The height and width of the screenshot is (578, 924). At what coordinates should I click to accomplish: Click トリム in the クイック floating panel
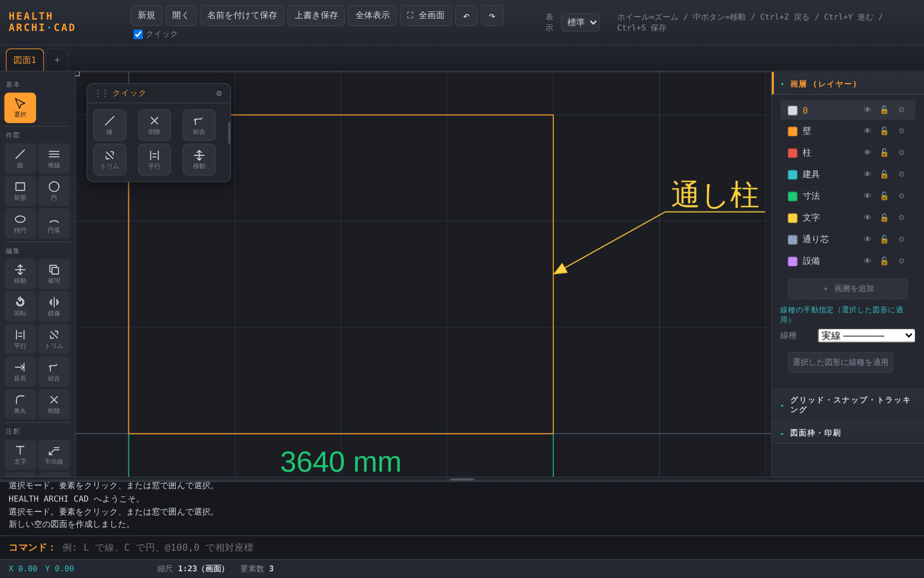pyautogui.click(x=110, y=159)
